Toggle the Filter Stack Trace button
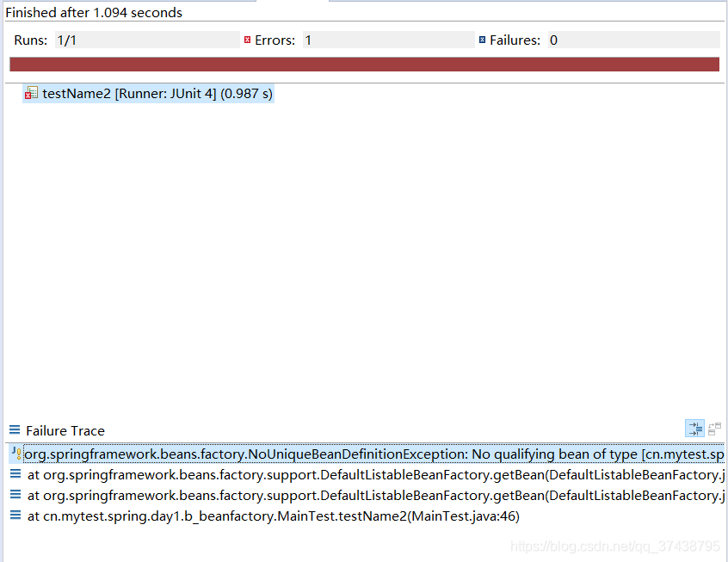The height and width of the screenshot is (562, 728). click(695, 429)
